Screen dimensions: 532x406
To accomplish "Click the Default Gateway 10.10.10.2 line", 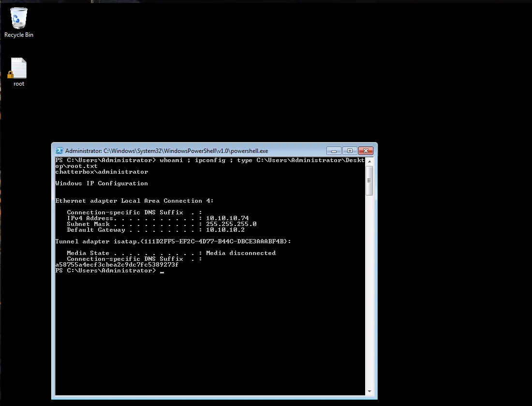I will pos(156,230).
